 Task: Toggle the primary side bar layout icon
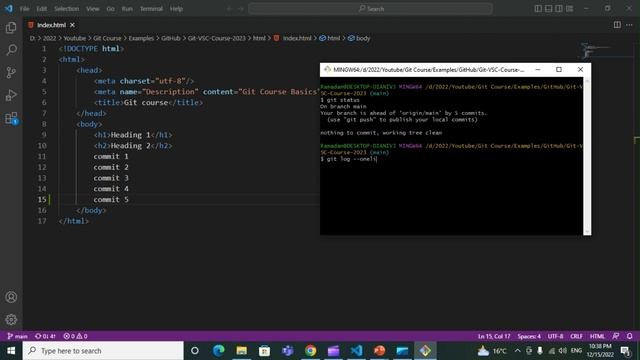[538, 9]
